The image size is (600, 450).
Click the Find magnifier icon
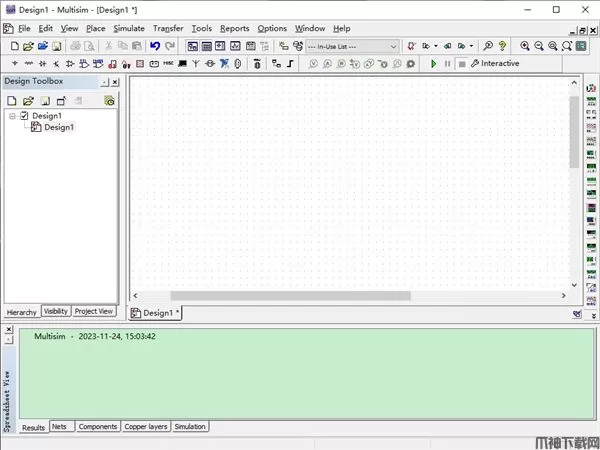pyautogui.click(x=488, y=46)
